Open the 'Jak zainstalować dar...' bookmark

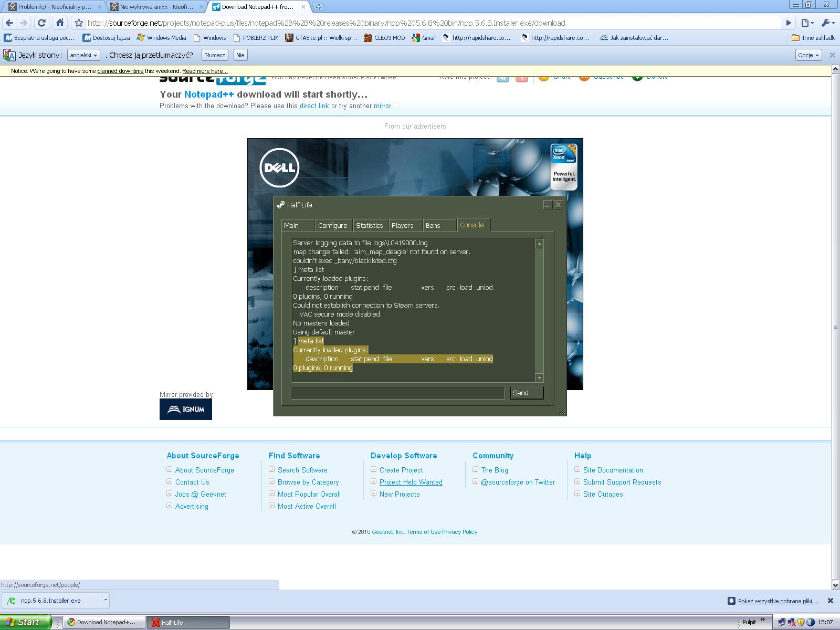click(x=634, y=38)
